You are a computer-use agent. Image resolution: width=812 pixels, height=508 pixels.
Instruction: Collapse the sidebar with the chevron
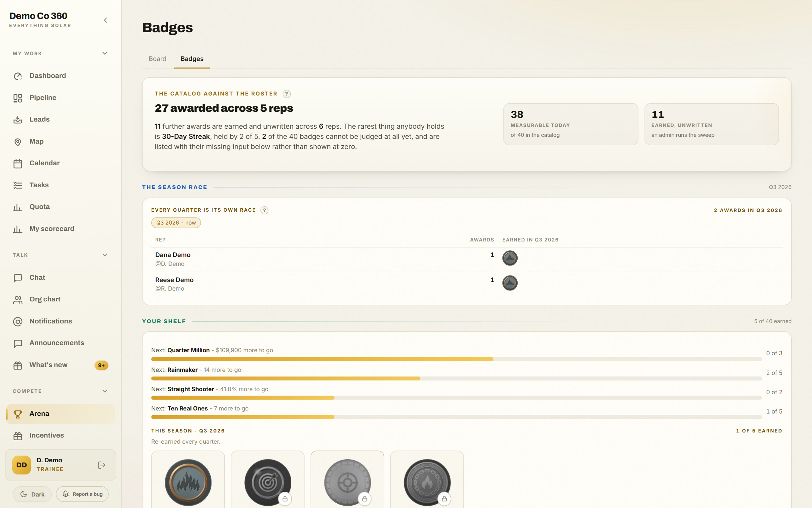(x=106, y=20)
